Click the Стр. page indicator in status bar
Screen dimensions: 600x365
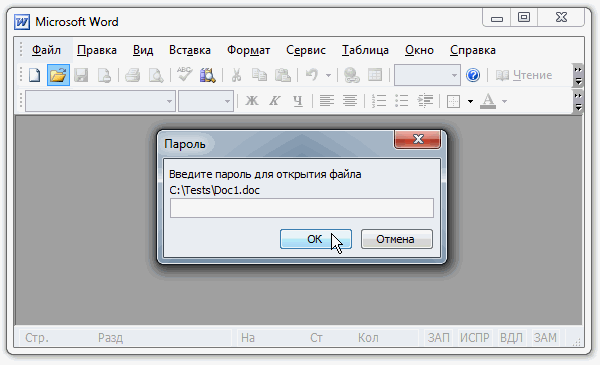[x=37, y=338]
